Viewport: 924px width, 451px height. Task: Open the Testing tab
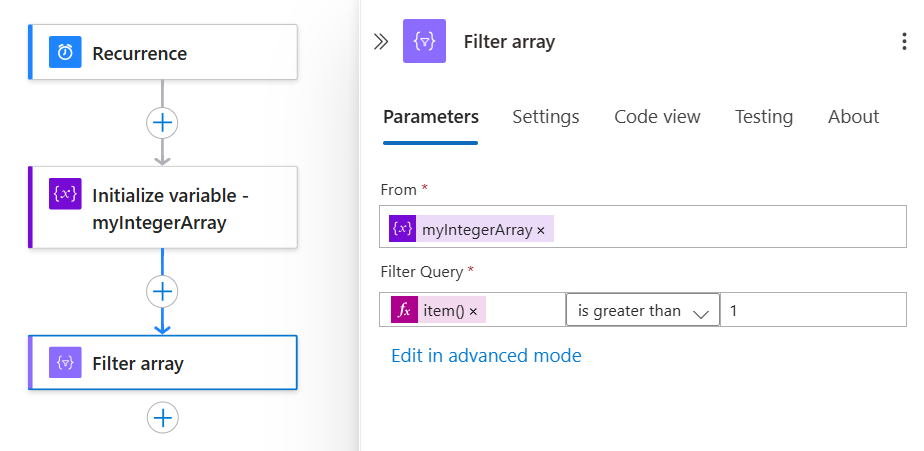(763, 117)
